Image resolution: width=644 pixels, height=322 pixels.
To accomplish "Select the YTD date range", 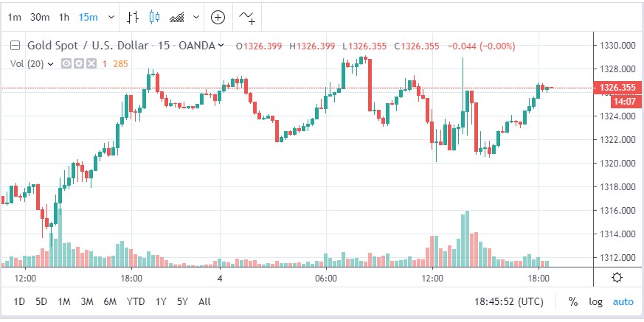I will (x=136, y=302).
